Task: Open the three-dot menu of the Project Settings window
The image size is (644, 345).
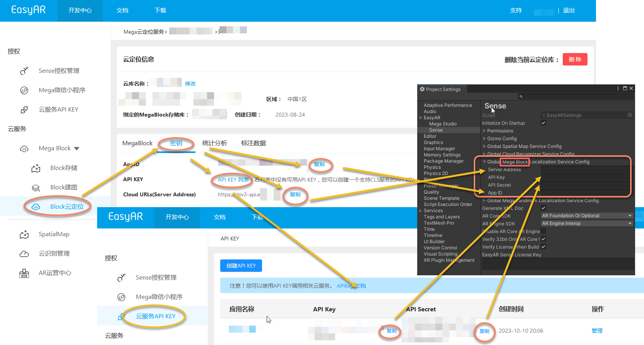Action: coord(618,88)
